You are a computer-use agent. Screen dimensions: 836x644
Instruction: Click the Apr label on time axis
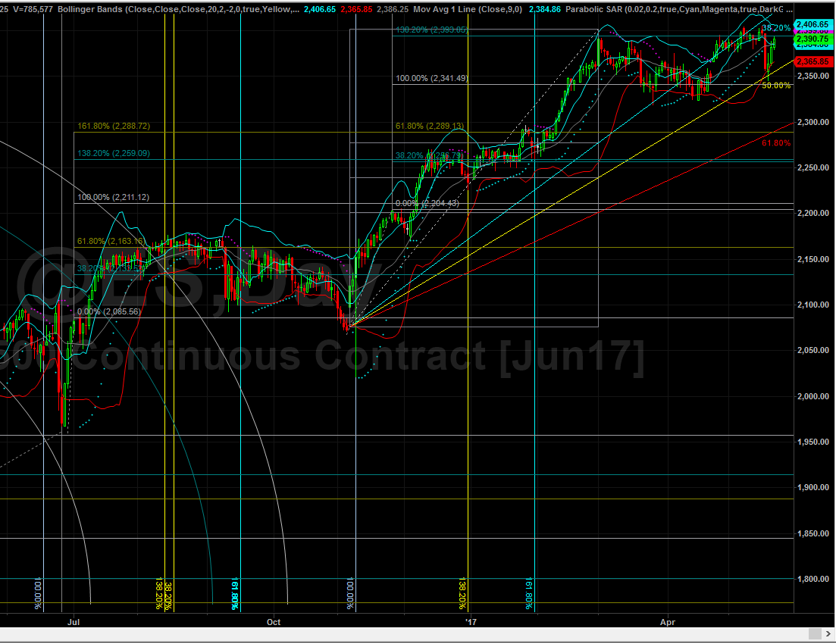click(x=667, y=622)
